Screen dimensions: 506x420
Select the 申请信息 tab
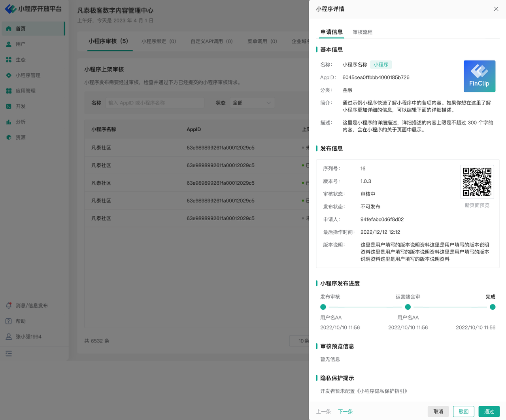click(332, 32)
